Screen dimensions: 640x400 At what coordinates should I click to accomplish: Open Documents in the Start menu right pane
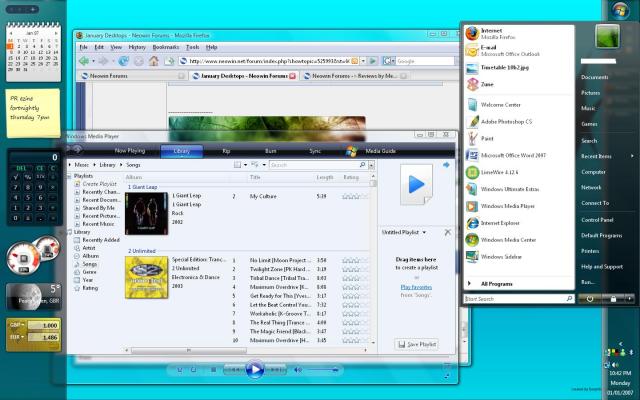tap(594, 77)
